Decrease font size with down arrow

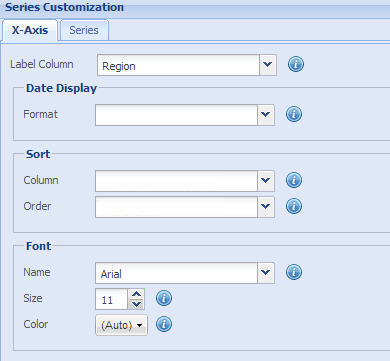[x=136, y=304]
